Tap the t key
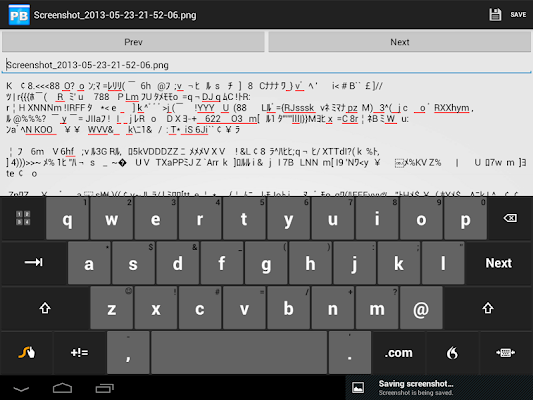 point(244,219)
